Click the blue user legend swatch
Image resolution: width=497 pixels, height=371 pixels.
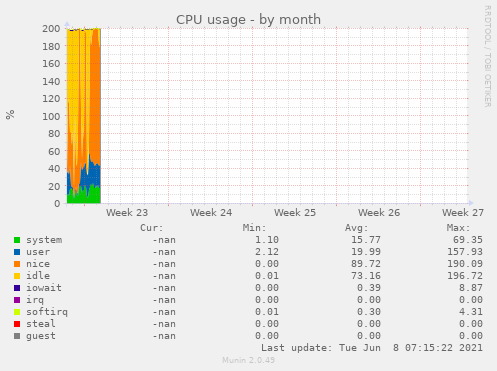click(x=17, y=252)
